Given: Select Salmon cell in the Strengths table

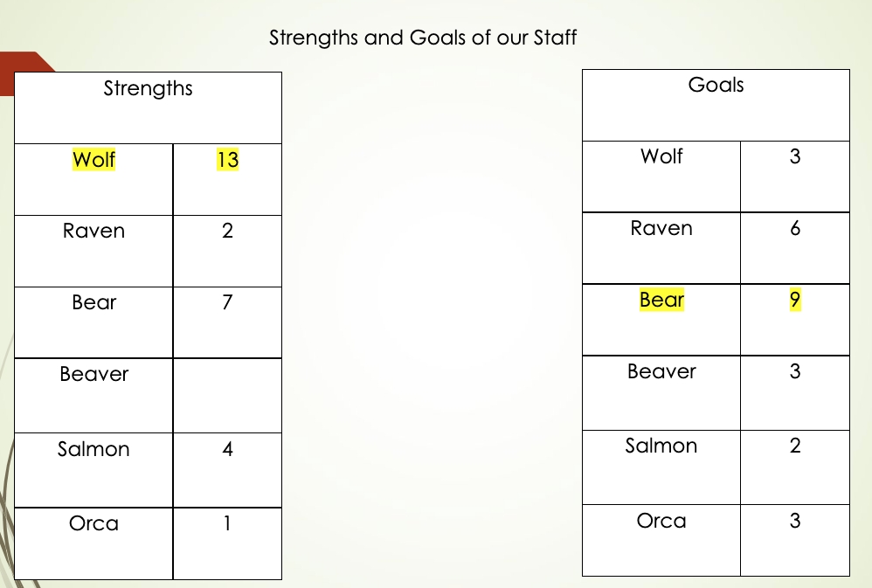Looking at the screenshot, I should (x=93, y=450).
